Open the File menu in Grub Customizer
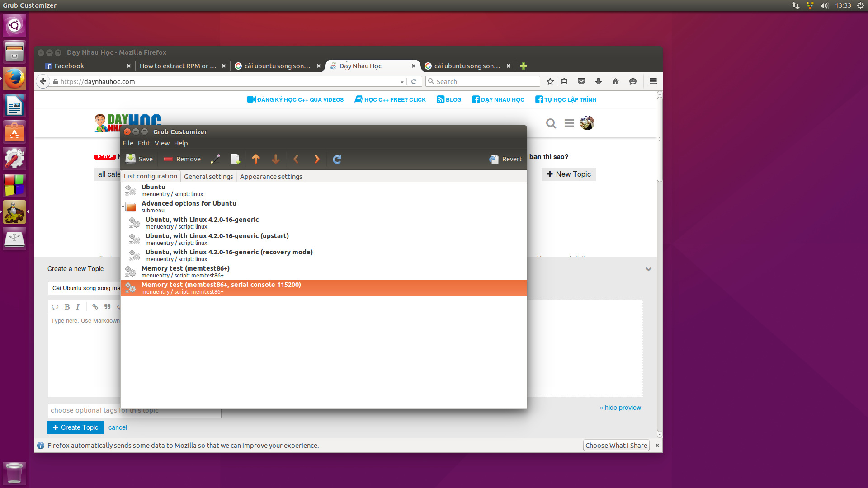868x488 pixels. 128,143
